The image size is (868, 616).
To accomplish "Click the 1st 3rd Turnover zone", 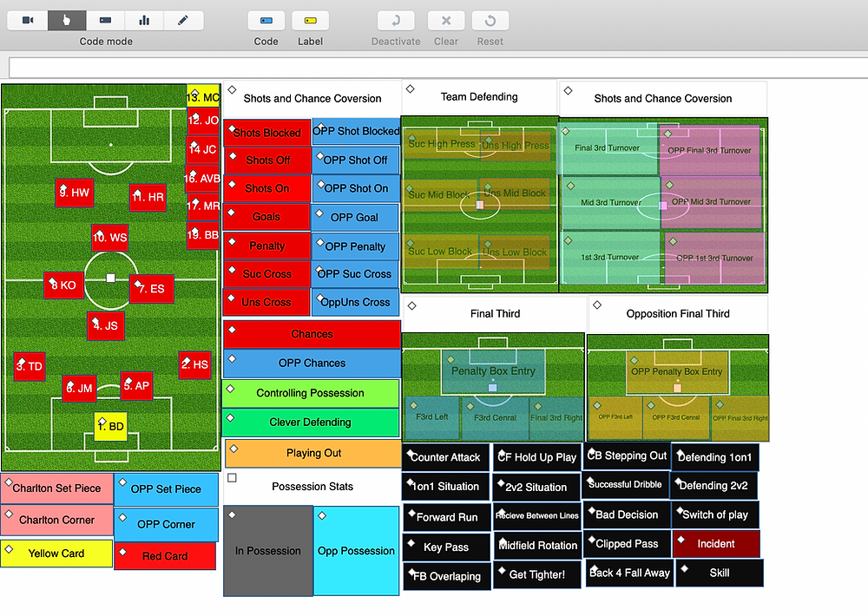I will point(610,258).
